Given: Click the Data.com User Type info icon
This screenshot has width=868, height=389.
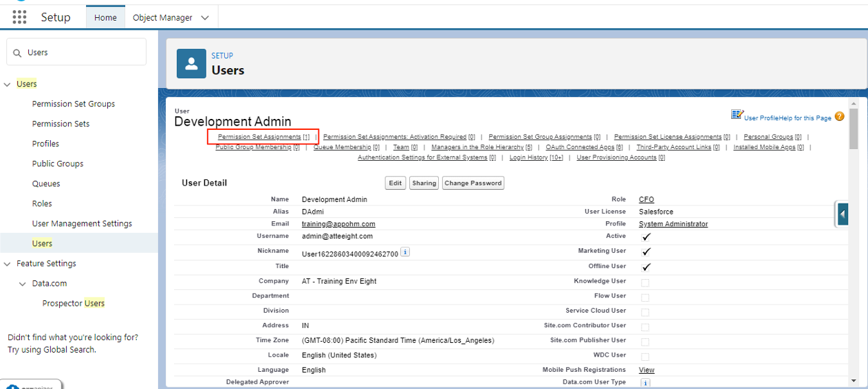Looking at the screenshot, I should click(645, 383).
